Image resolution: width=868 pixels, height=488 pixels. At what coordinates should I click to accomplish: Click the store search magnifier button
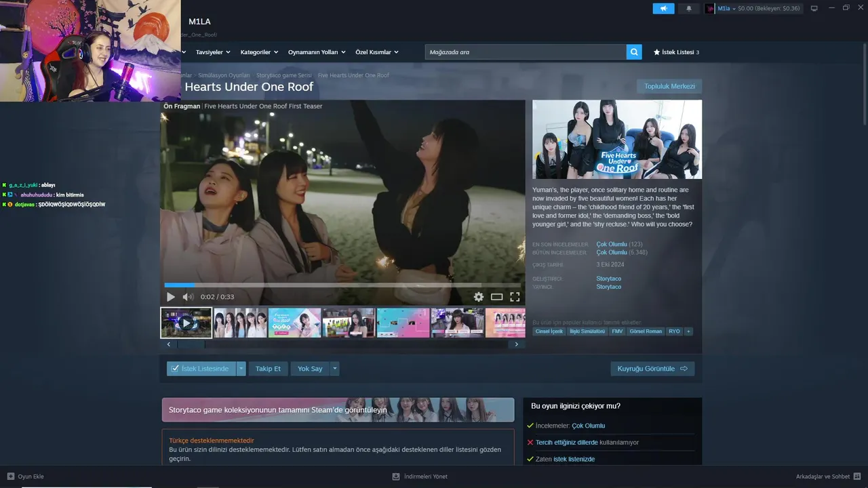coord(634,52)
